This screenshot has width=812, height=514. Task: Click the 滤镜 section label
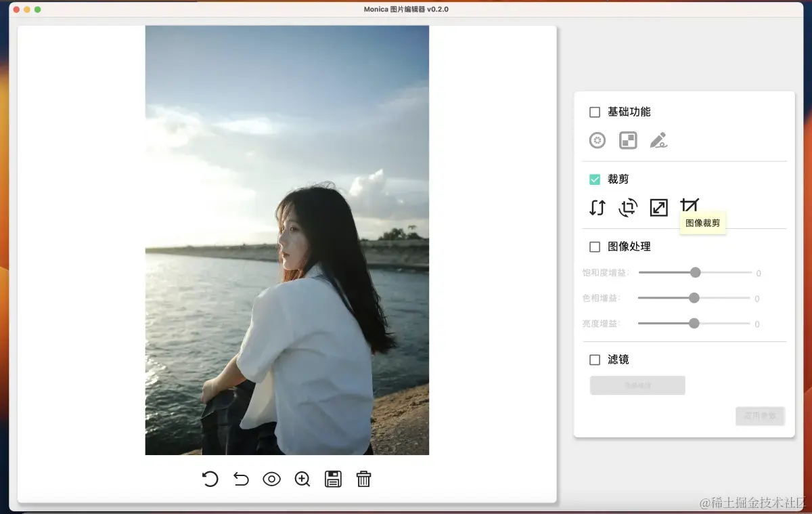coord(618,360)
